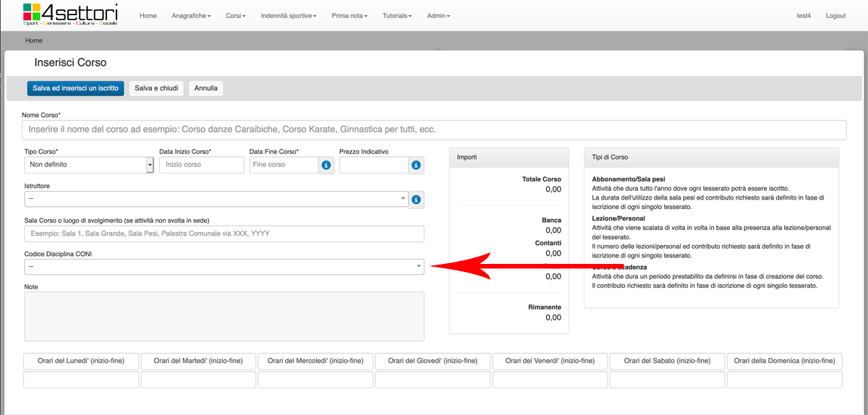
Task: Click the 4settori logo
Action: point(70,14)
